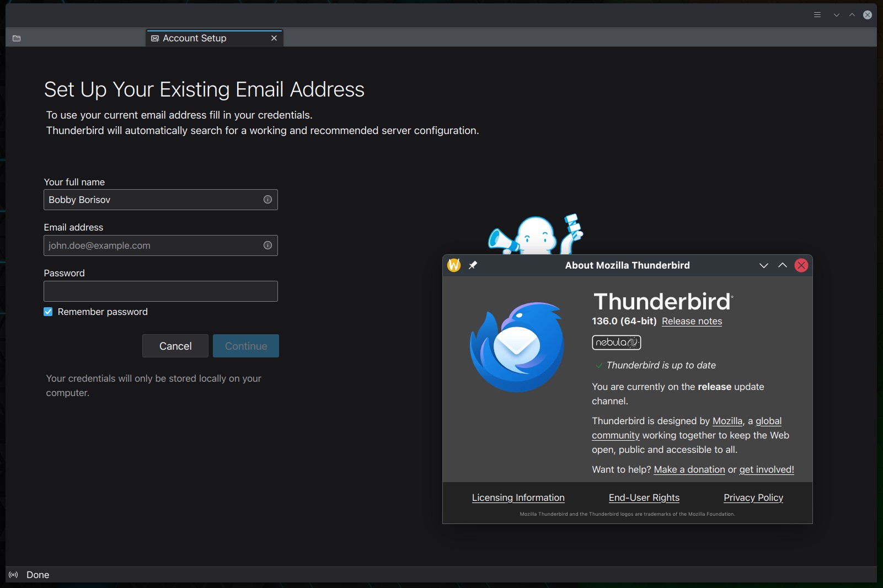
Task: Uncheck the Remember password checkbox
Action: (48, 312)
